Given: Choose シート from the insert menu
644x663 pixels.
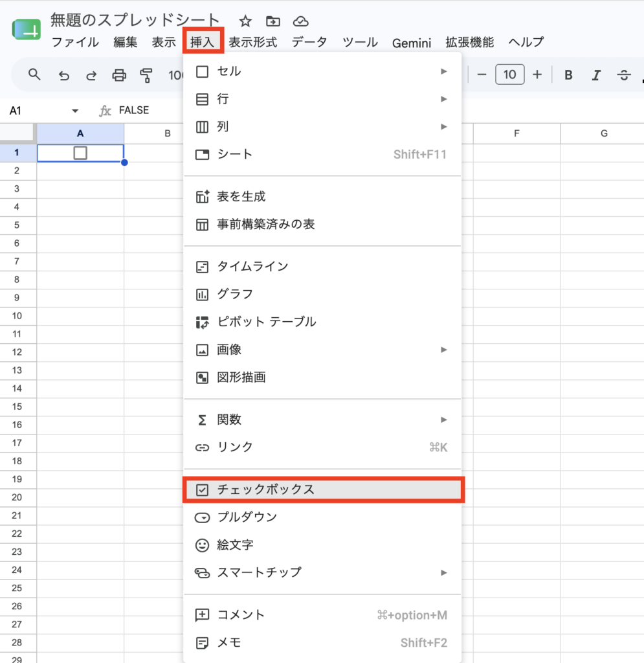Looking at the screenshot, I should (322, 154).
